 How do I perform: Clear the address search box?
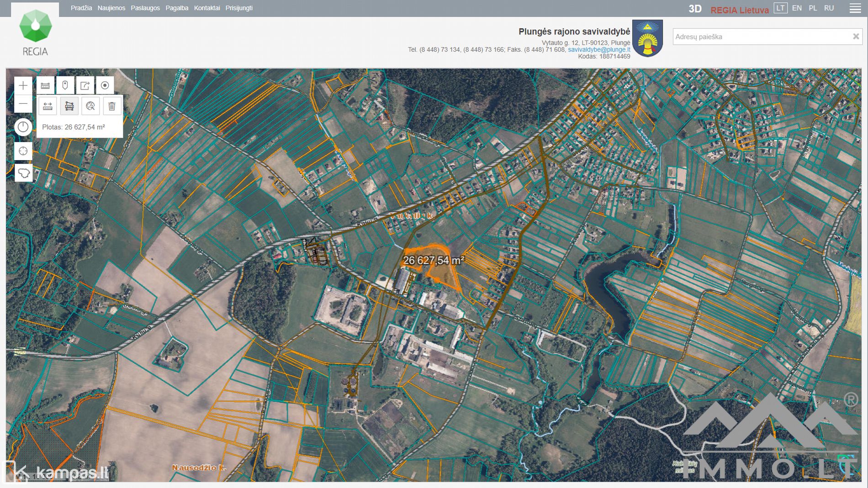[856, 37]
